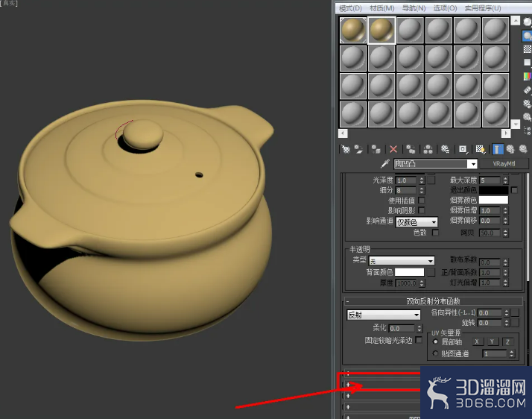This screenshot has height=419, width=532.
Task: Click the Go to Parent icon
Action: click(510, 149)
